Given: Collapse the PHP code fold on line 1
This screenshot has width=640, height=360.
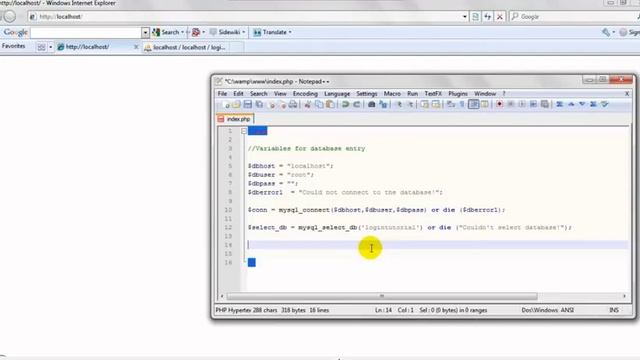Looking at the screenshot, I should coord(244,131).
